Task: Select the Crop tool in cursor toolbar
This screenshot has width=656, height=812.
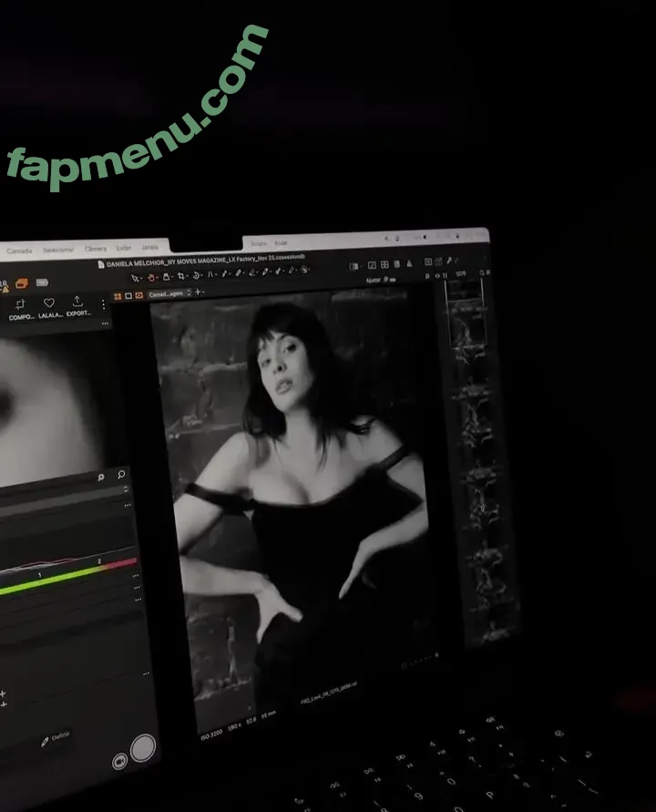Action: point(181,275)
